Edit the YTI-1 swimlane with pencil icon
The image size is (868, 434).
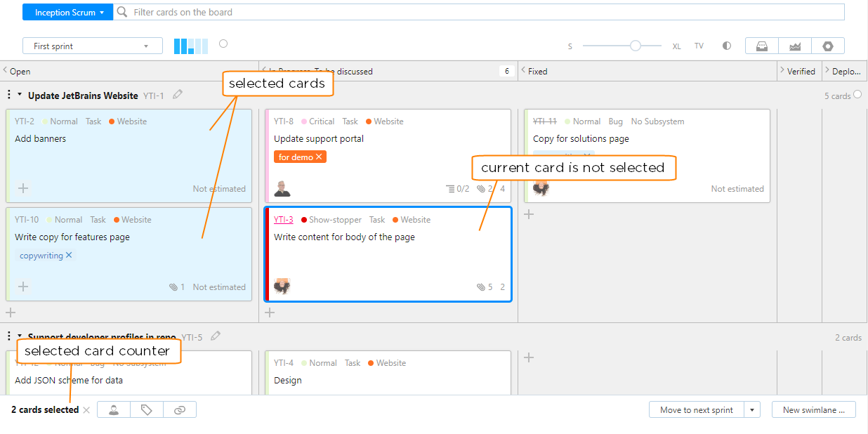tap(178, 94)
